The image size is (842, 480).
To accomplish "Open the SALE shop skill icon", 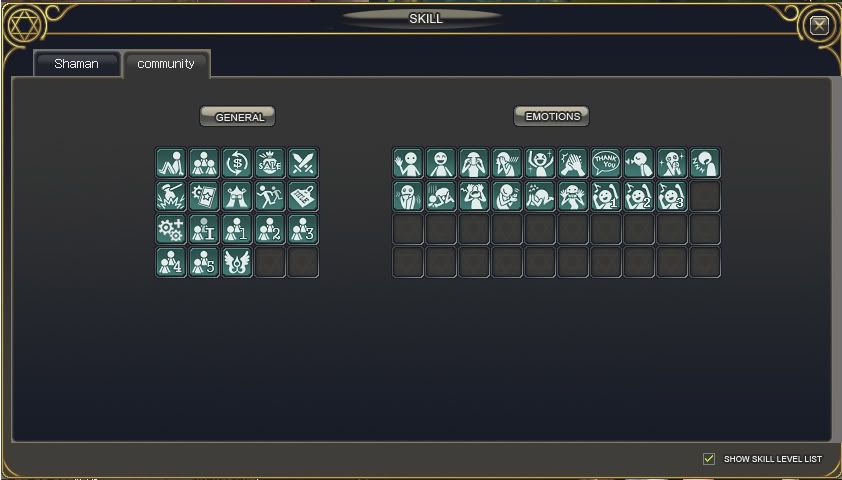I will 270,163.
